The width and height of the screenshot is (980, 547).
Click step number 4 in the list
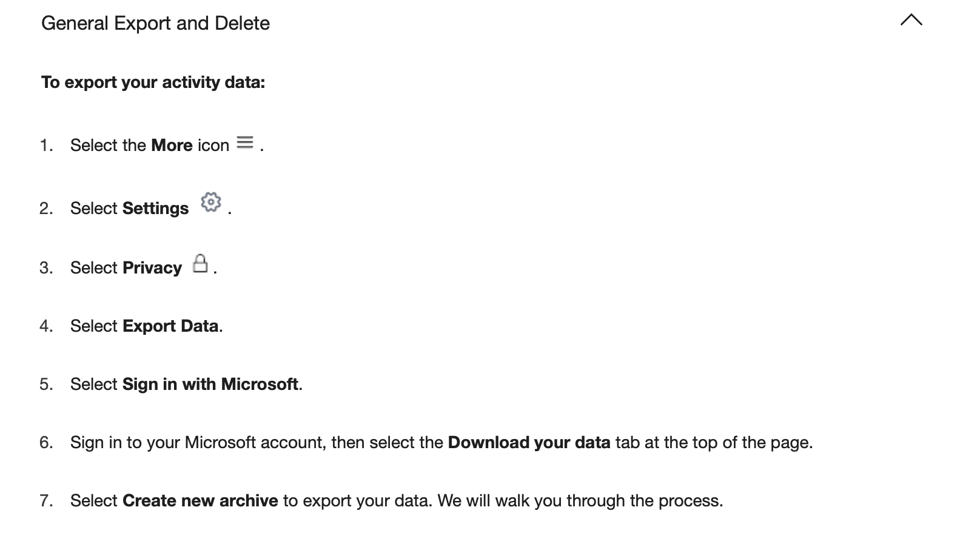[x=46, y=326]
